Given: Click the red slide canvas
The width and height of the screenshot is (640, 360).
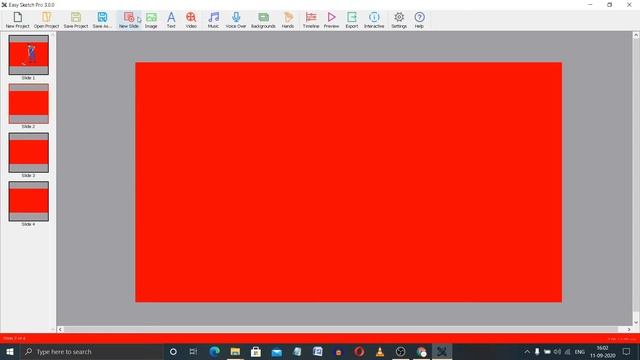Looking at the screenshot, I should [x=349, y=182].
